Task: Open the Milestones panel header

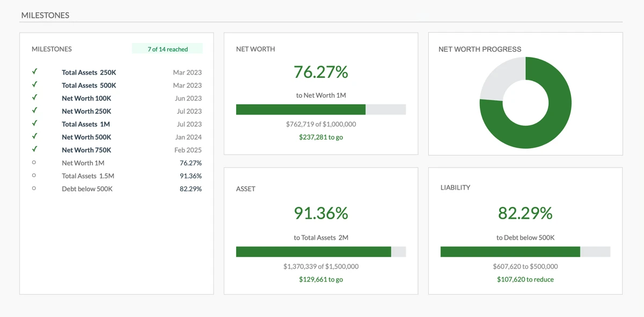Action: click(x=52, y=49)
